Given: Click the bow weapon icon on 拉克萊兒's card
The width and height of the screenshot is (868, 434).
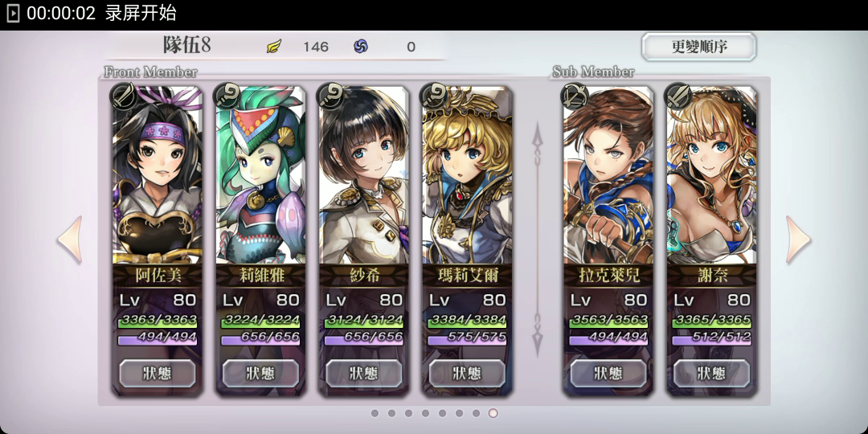Looking at the screenshot, I should click(574, 94).
